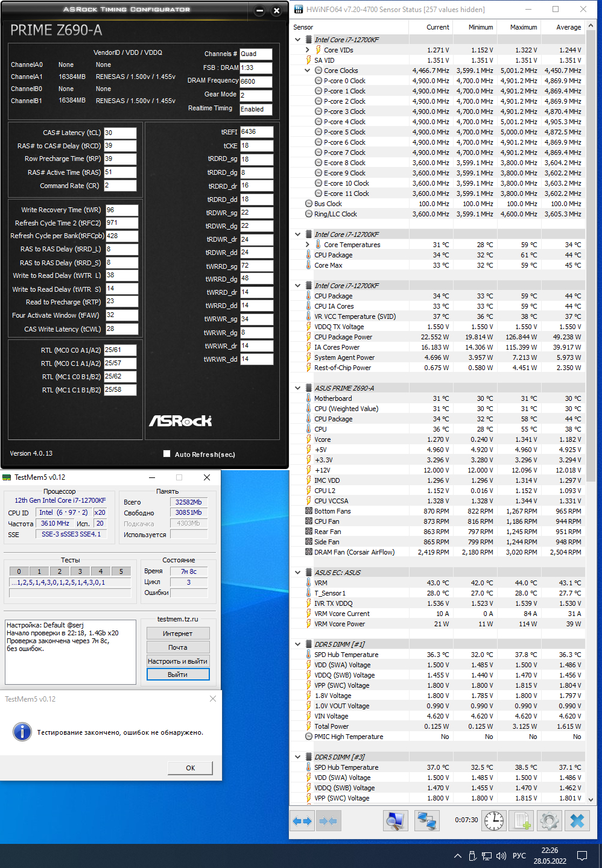The width and height of the screenshot is (602, 868).
Task: Click the lightning icon beside CPU Package Power
Action: pyautogui.click(x=309, y=337)
